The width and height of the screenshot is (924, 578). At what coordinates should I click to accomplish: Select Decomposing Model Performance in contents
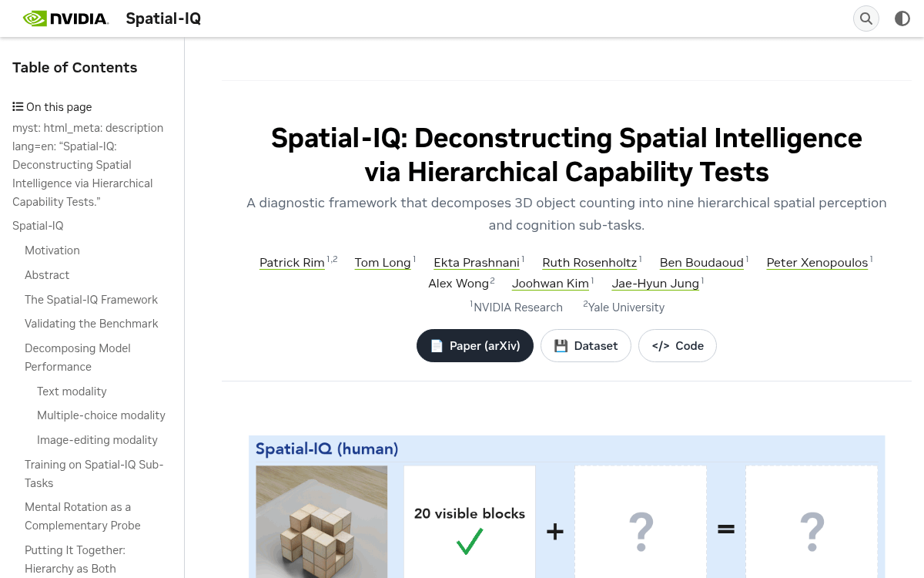(78, 358)
